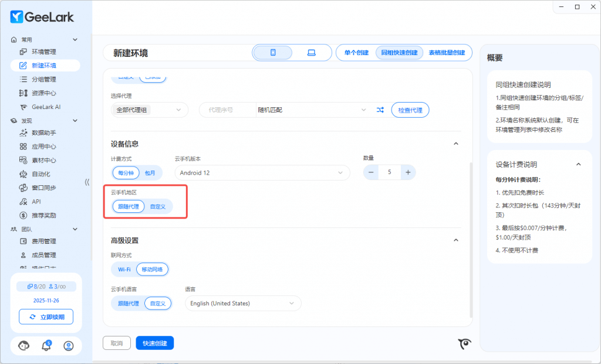Switch network type to Wi-Fi
This screenshot has height=364, width=601.
point(124,270)
